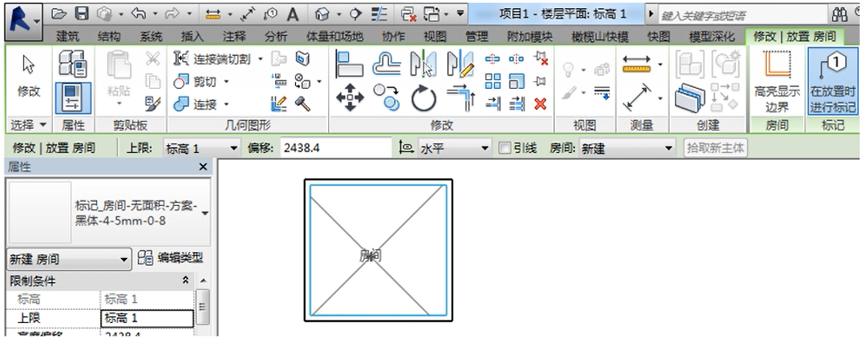Open the 橄榄山快模 ribbon tab
The height and width of the screenshot is (346, 868).
click(x=600, y=37)
